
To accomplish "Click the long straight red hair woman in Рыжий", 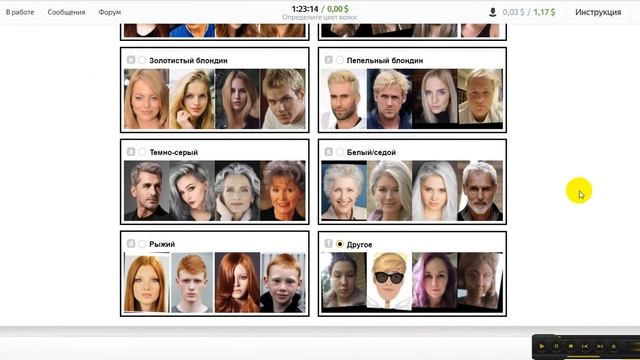I will [146, 282].
